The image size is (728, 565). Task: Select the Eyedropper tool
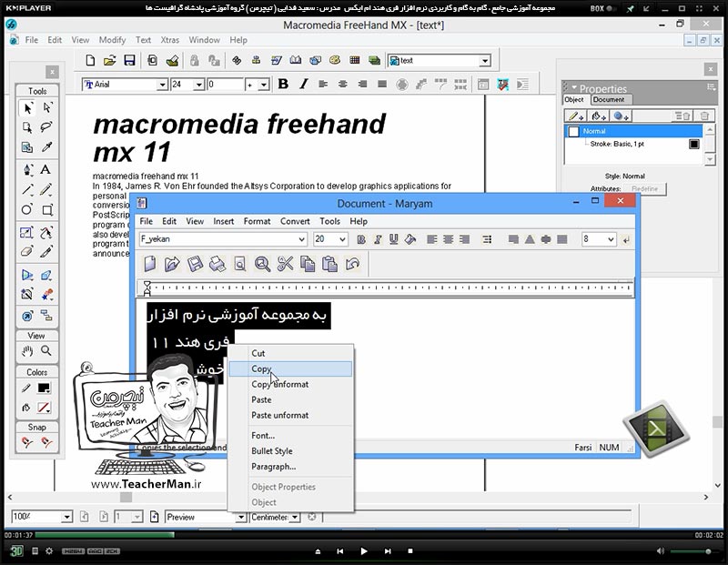pos(46,147)
